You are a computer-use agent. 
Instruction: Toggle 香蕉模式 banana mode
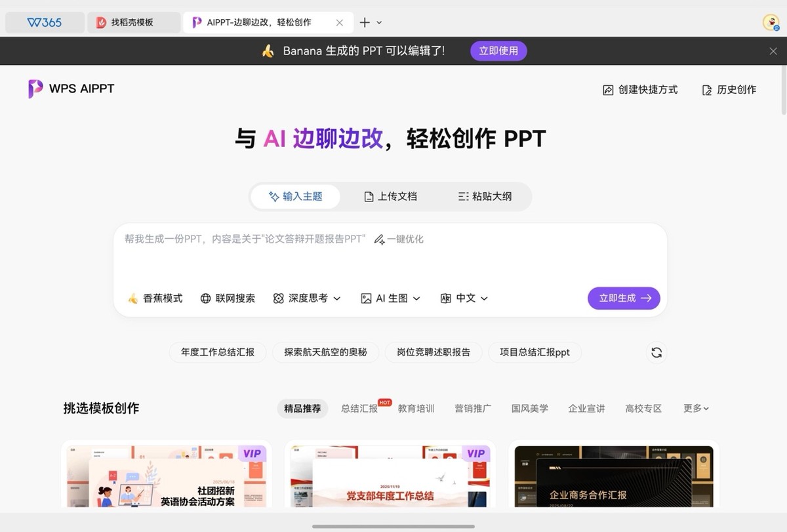(155, 298)
